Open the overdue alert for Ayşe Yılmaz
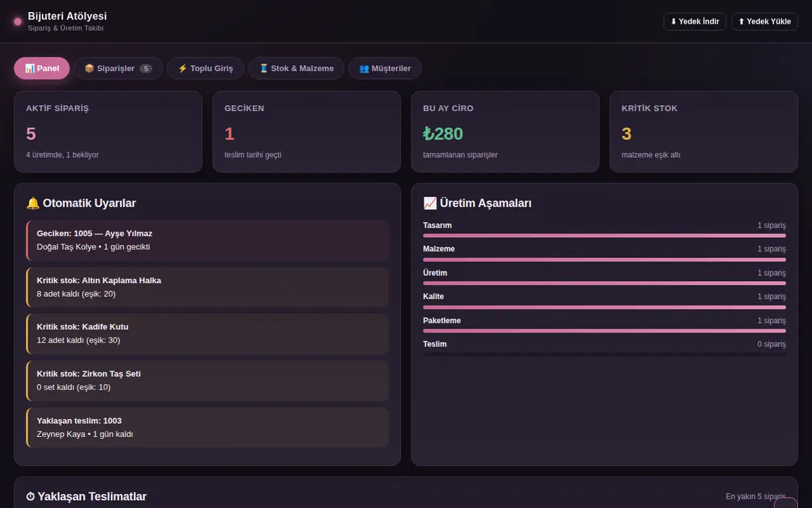 [x=208, y=240]
